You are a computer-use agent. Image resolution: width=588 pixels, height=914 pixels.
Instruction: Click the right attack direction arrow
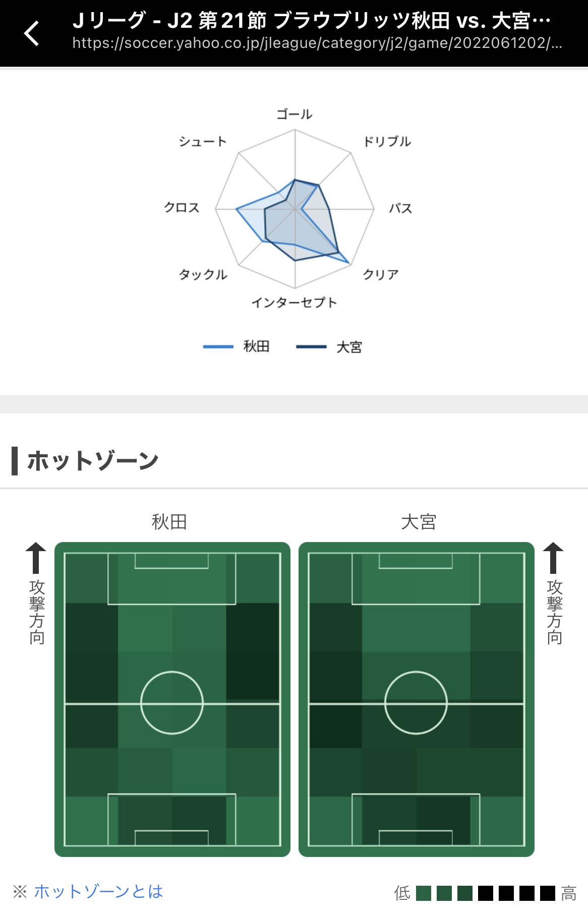(x=553, y=558)
